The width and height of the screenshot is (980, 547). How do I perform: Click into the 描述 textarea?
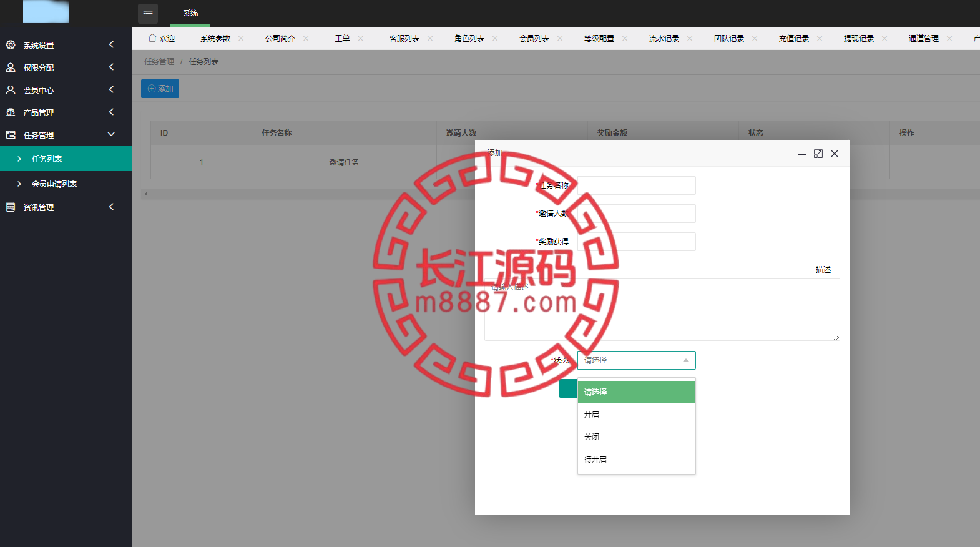[662, 310]
